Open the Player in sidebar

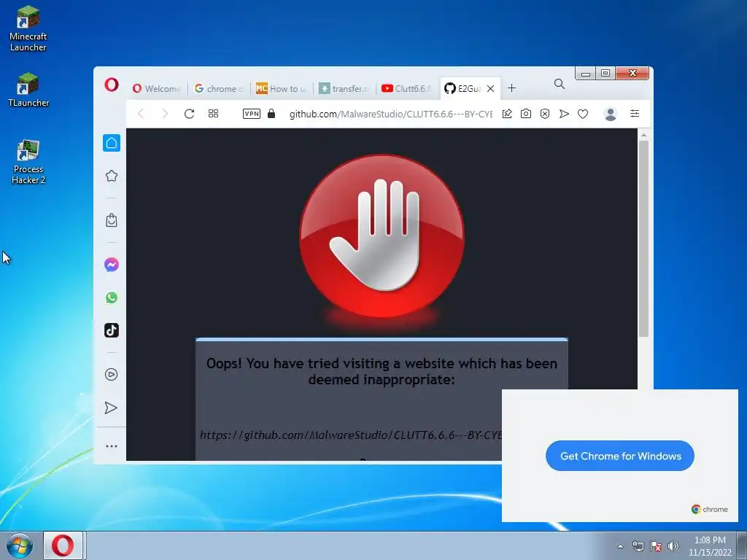pos(112,375)
